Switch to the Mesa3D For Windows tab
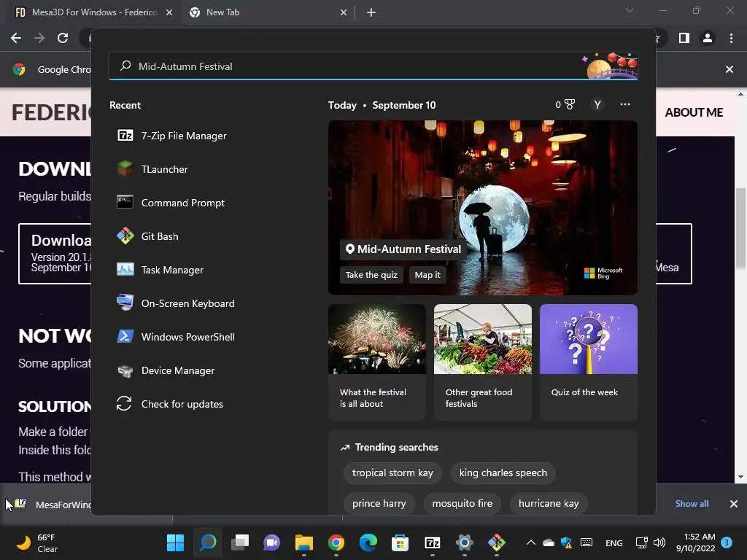The height and width of the screenshot is (560, 747). click(93, 12)
